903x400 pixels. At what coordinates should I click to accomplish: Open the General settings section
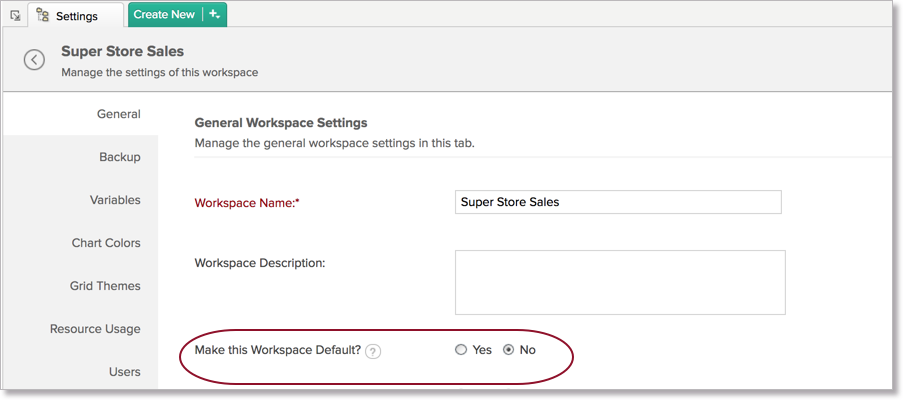click(118, 114)
